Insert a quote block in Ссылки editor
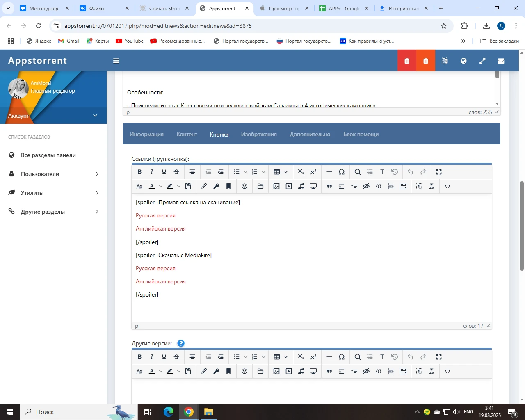525x420 pixels. tap(329, 186)
